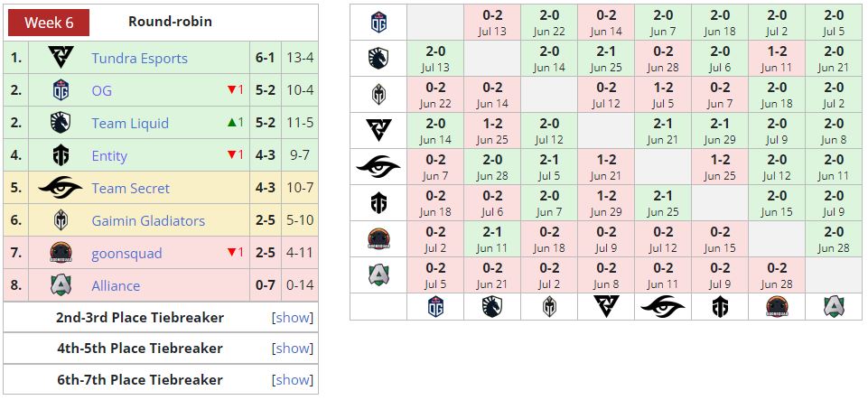Click OG versus Liquid 0-2 Jul 13 cell
This screenshot has width=868, height=400.
pos(493,23)
